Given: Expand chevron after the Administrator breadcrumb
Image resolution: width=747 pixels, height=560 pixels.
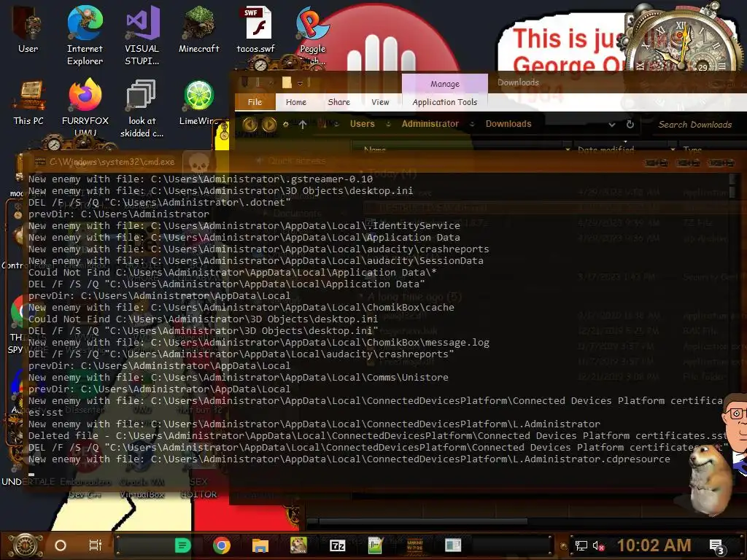Looking at the screenshot, I should (472, 124).
